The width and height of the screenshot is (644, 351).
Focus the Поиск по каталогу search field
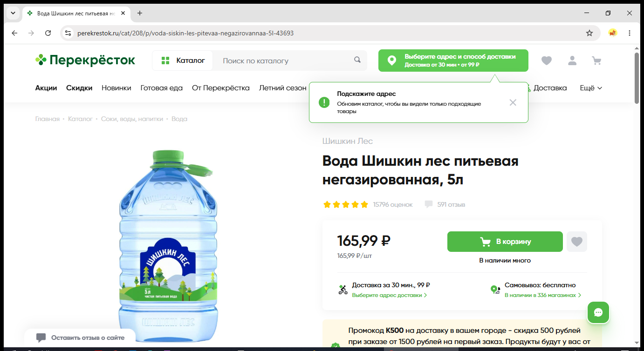pyautogui.click(x=284, y=61)
